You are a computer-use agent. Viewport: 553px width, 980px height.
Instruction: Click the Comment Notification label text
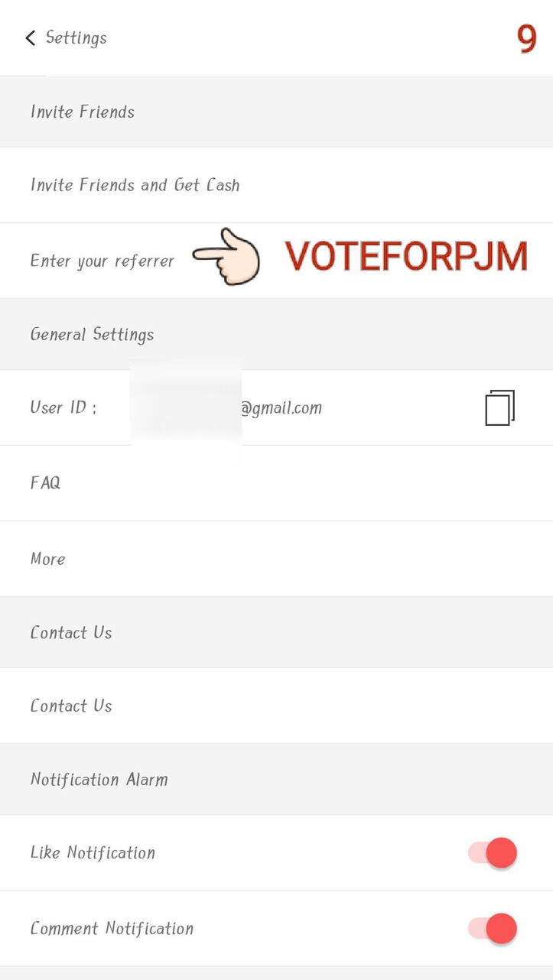[x=112, y=929]
